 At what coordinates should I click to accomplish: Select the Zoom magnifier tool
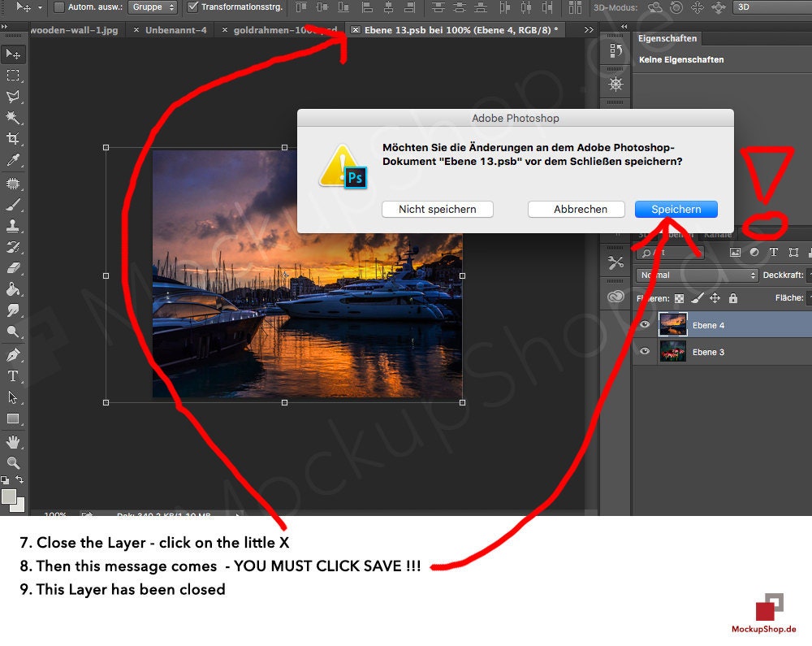13,462
